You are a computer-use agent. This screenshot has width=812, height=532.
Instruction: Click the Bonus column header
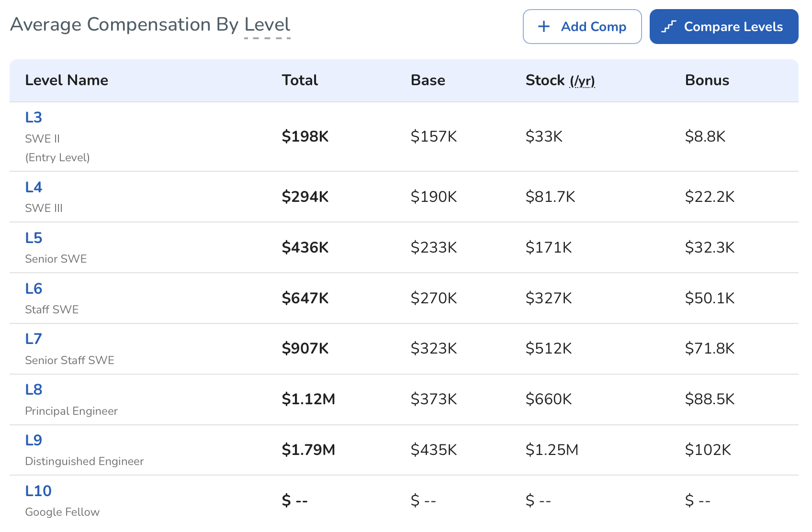click(x=707, y=80)
